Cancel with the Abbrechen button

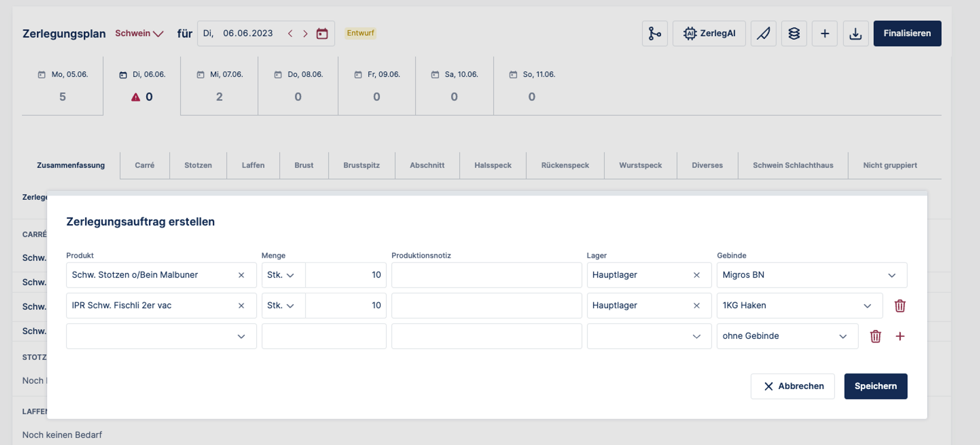[792, 386]
